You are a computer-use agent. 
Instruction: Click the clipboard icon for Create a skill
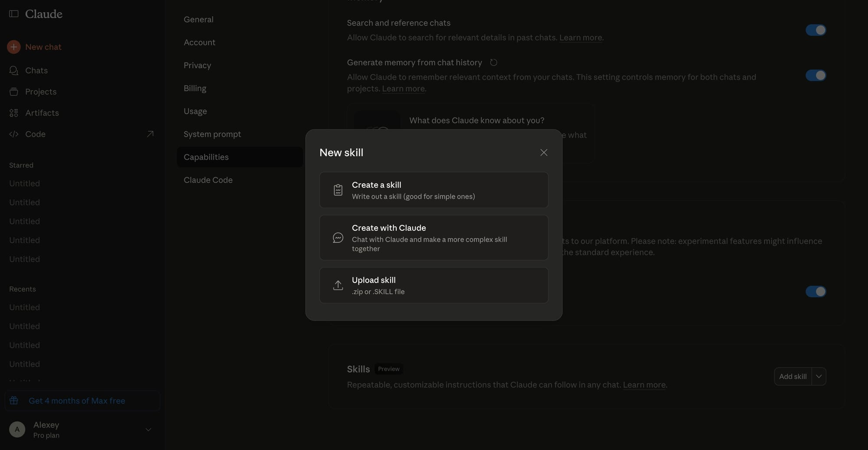(x=338, y=190)
